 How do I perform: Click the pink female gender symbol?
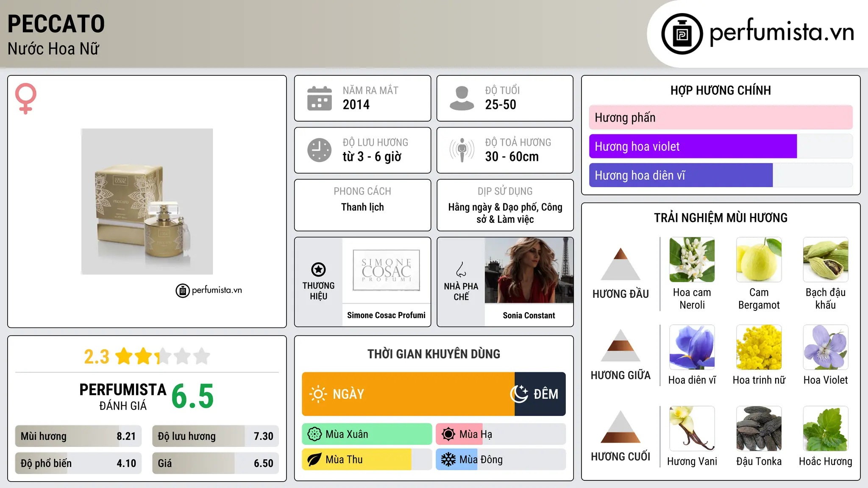point(25,98)
